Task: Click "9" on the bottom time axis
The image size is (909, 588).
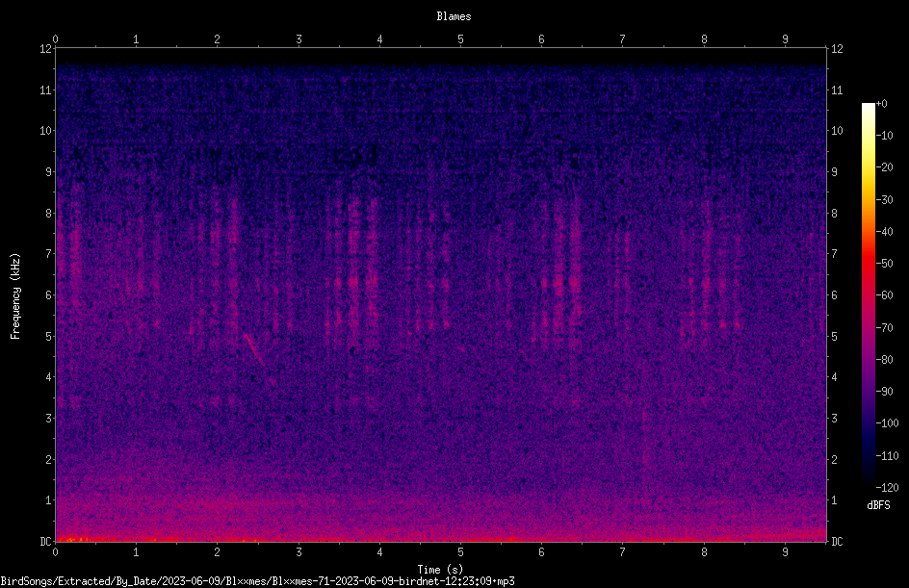Action: [785, 552]
